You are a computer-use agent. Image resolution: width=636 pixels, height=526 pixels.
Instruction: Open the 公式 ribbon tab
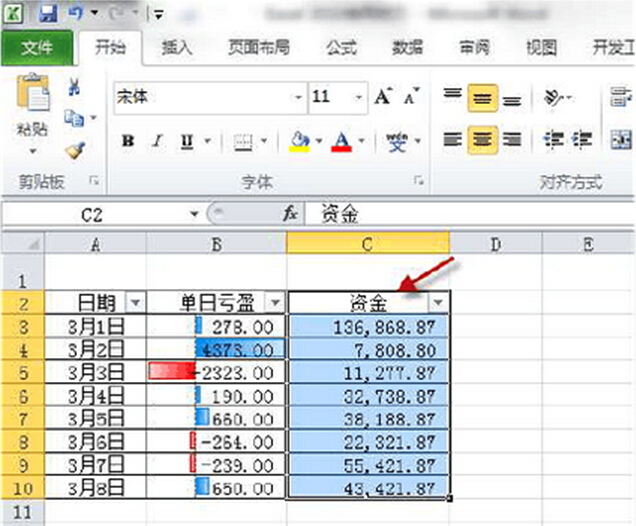pyautogui.click(x=341, y=47)
